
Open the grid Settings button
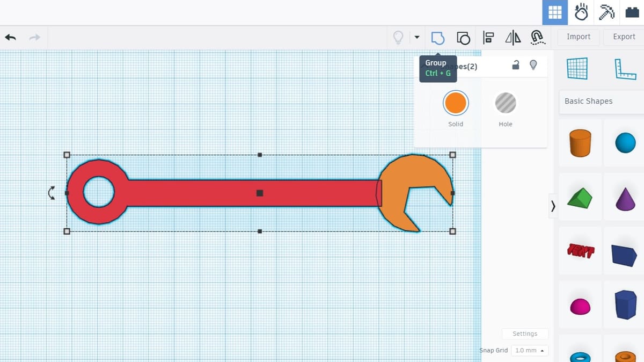[x=525, y=334]
